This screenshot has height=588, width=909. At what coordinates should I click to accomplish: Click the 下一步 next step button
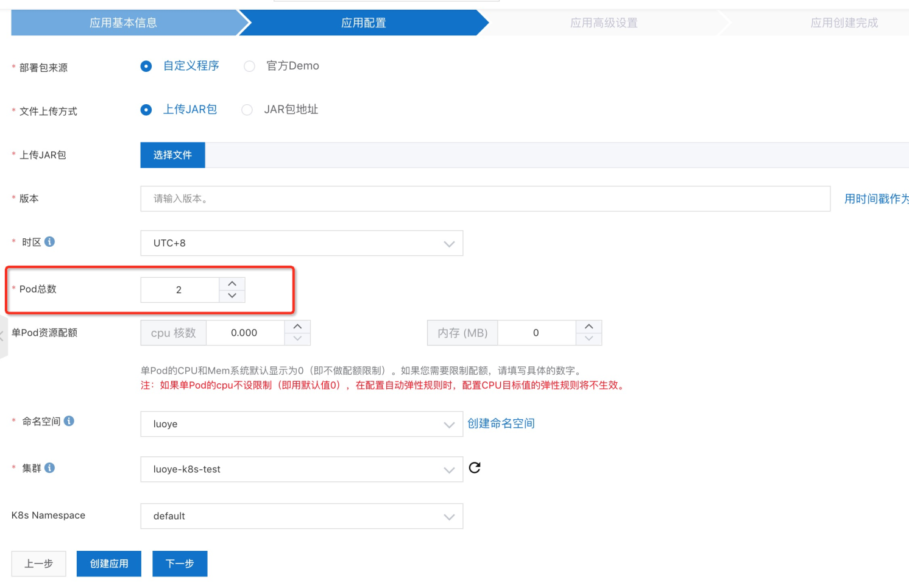[x=180, y=564]
